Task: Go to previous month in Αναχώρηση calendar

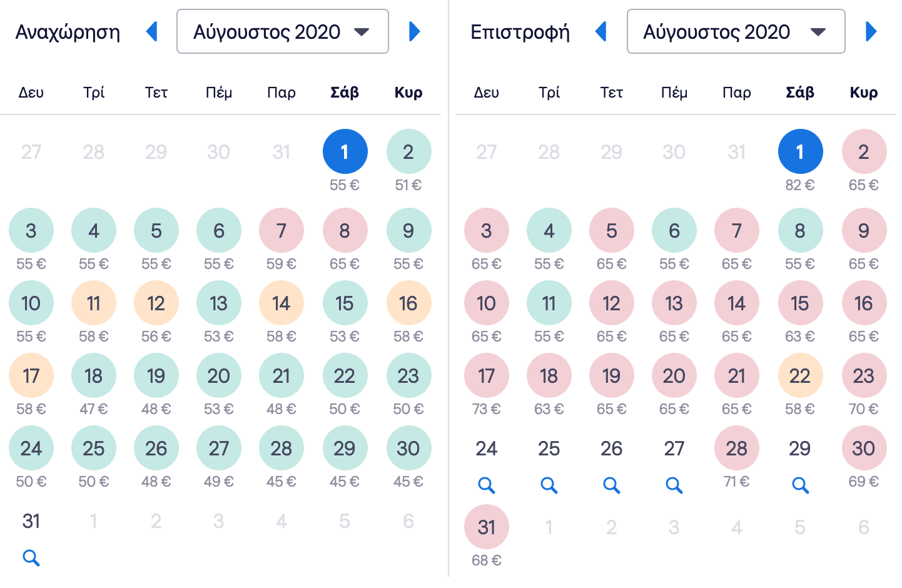Action: coord(152,31)
